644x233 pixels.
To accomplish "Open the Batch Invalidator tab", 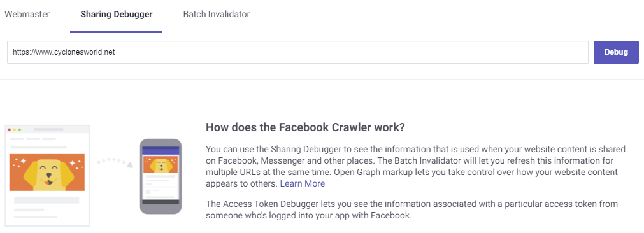I will pos(217,15).
